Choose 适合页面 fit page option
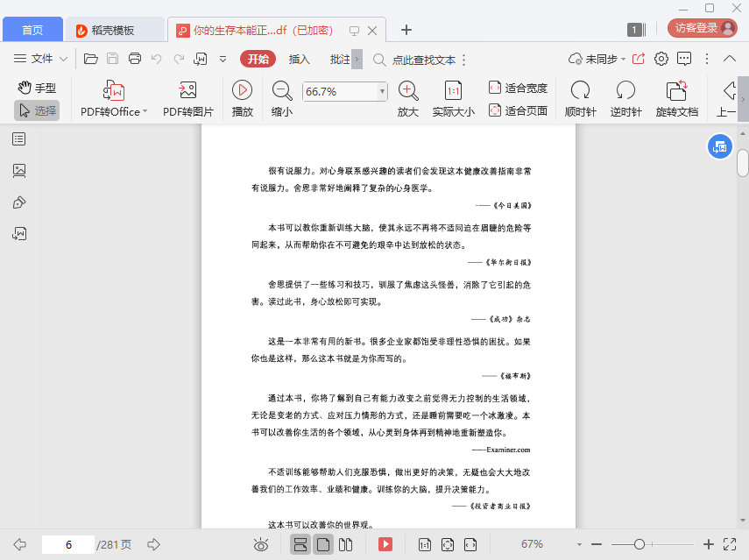 (x=518, y=110)
